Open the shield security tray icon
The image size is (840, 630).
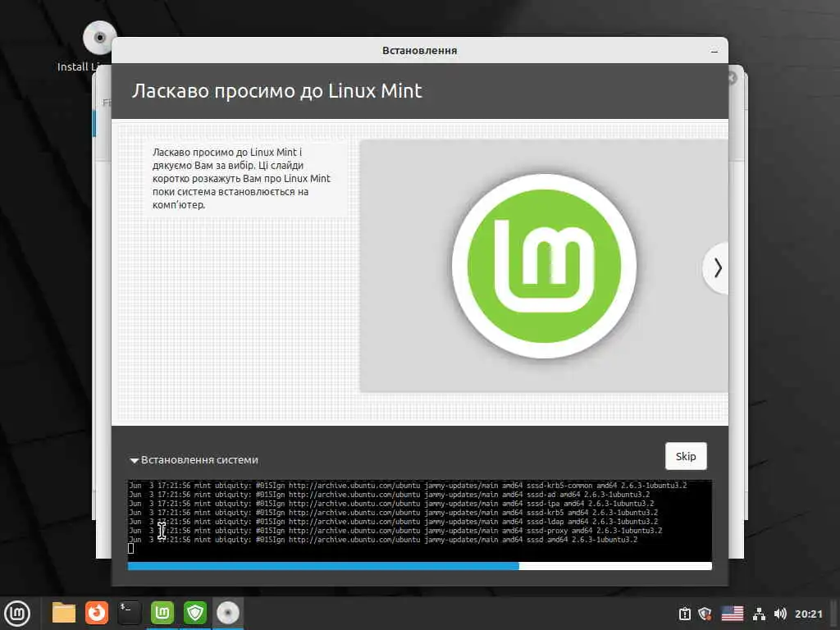click(705, 614)
